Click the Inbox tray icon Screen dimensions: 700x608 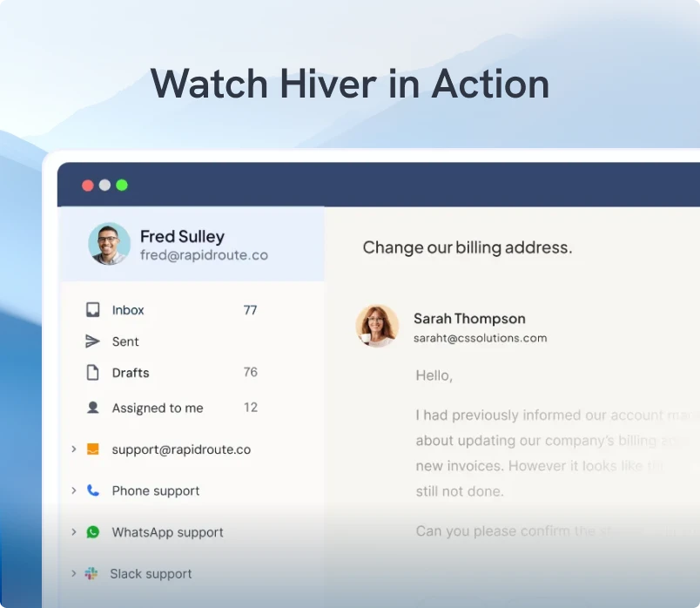click(x=92, y=310)
